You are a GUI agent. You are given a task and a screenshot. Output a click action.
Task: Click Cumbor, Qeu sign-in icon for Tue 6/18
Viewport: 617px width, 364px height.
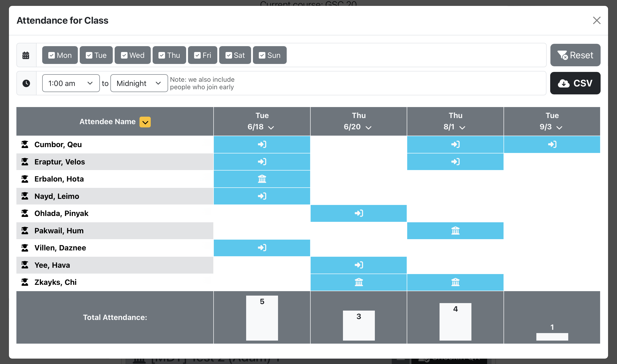262,144
